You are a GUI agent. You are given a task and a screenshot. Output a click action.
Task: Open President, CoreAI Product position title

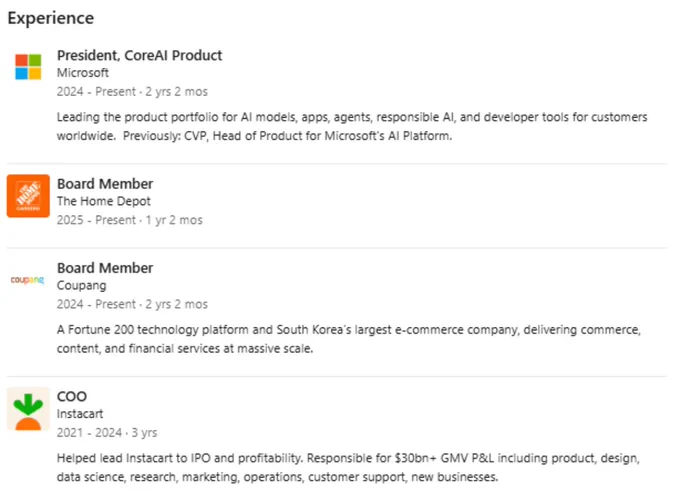pos(140,56)
